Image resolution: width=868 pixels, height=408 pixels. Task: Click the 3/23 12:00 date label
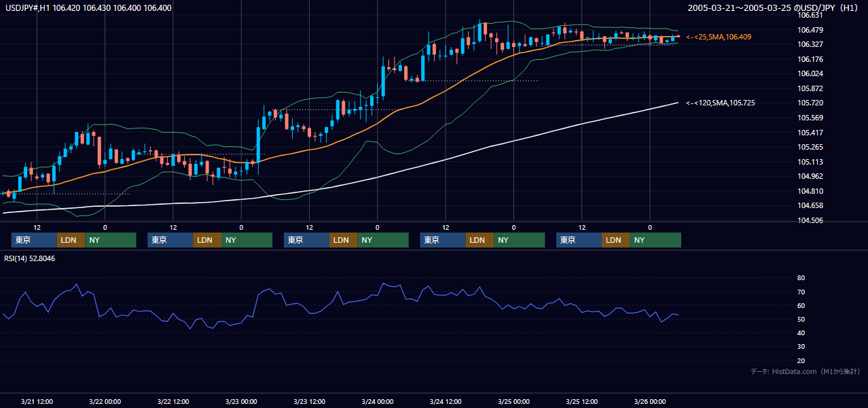click(x=310, y=401)
